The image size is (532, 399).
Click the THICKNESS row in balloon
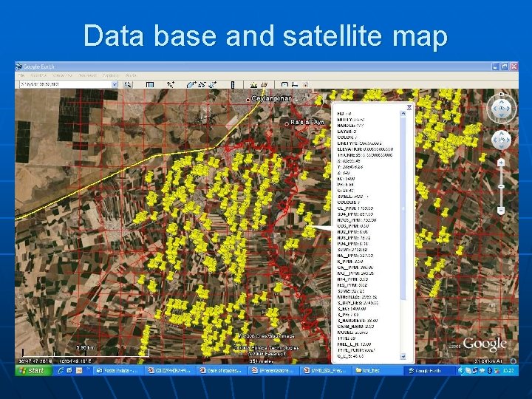365,155
